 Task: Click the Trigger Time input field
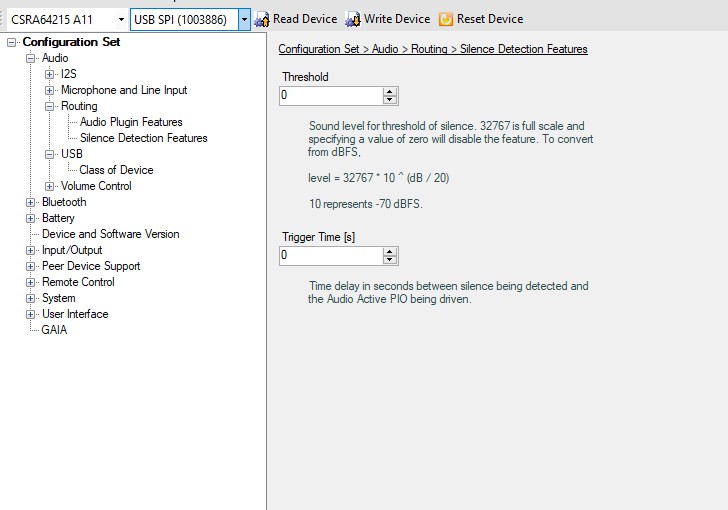point(331,256)
